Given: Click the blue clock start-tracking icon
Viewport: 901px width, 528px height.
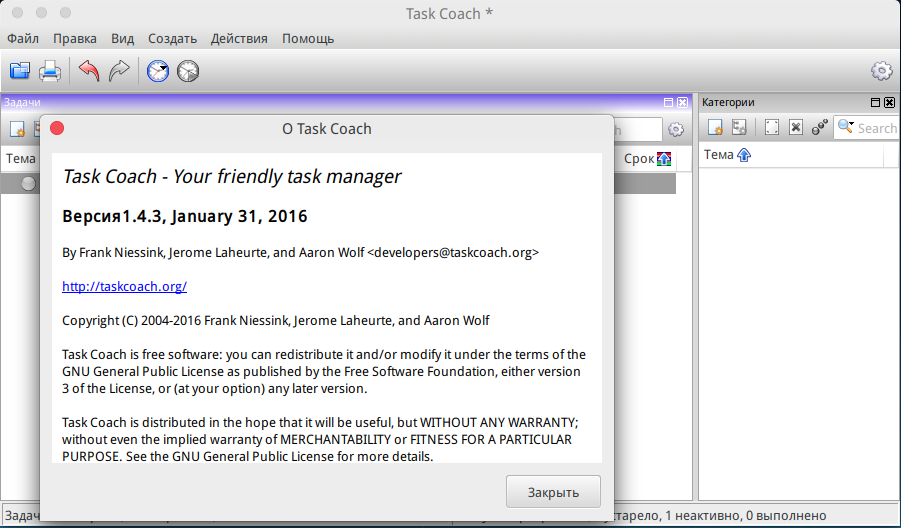Looking at the screenshot, I should pos(158,71).
